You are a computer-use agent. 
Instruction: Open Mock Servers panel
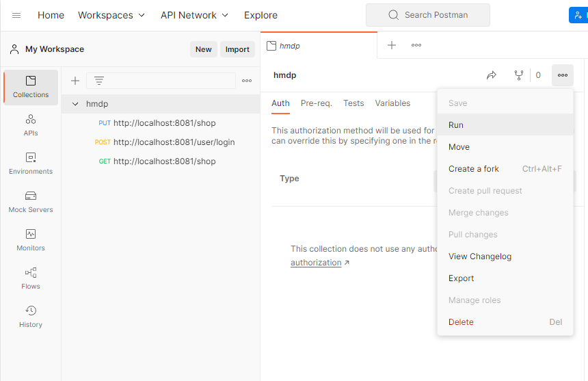tap(31, 201)
